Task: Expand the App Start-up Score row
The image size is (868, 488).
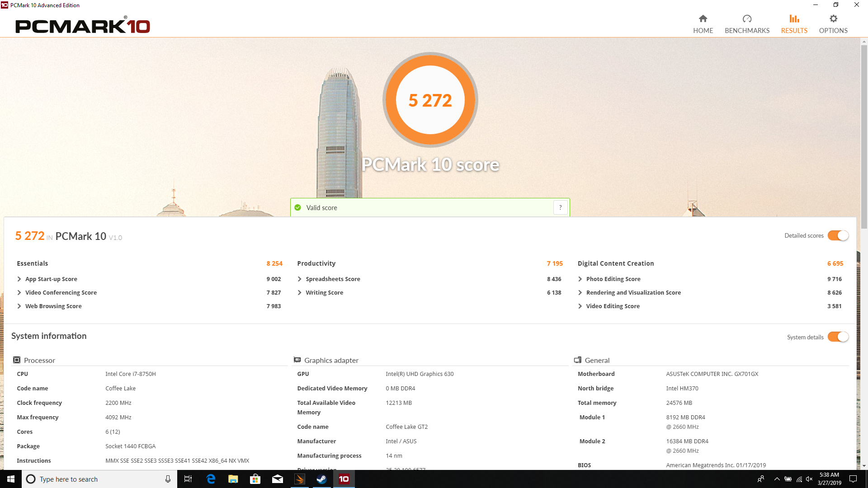Action: point(19,279)
